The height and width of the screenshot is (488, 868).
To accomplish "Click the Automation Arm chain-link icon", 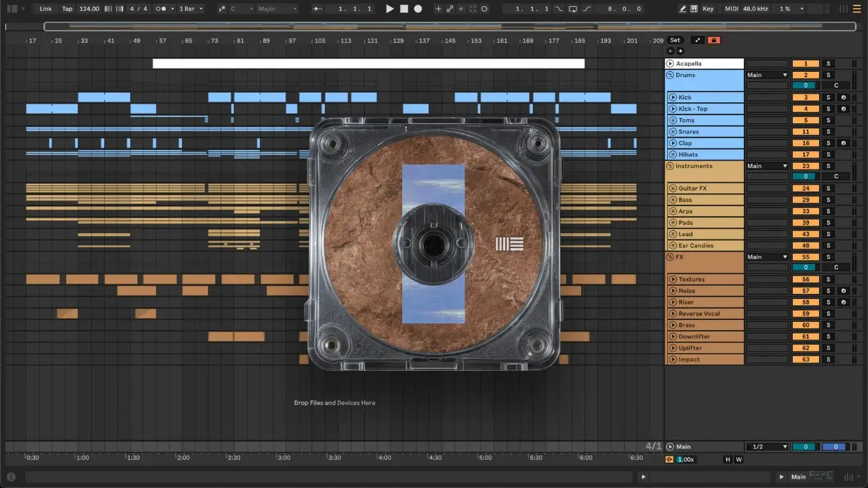I will (x=450, y=9).
